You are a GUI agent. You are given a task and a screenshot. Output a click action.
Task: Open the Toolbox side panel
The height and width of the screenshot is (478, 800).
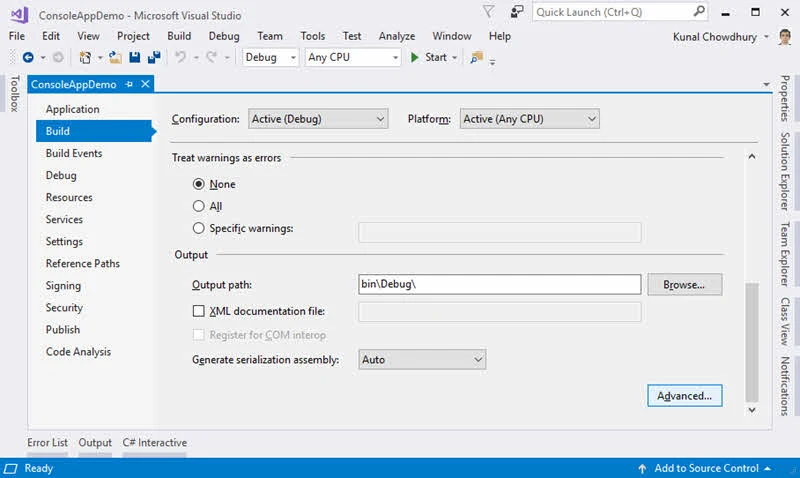15,93
